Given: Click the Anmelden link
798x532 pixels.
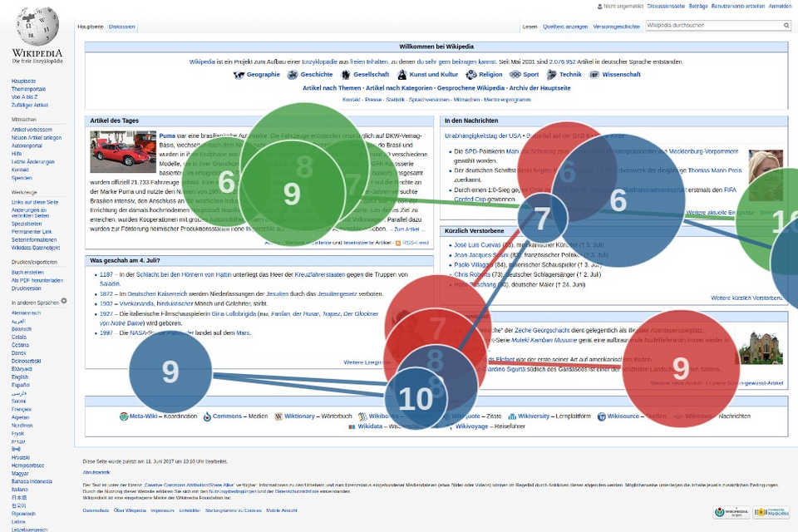Looking at the screenshot, I should (779, 6).
